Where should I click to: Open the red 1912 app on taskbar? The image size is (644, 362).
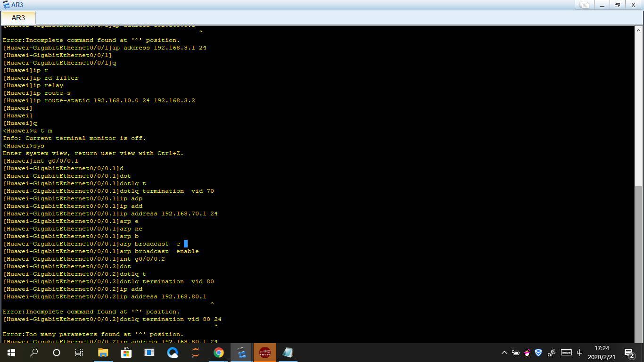click(x=264, y=353)
